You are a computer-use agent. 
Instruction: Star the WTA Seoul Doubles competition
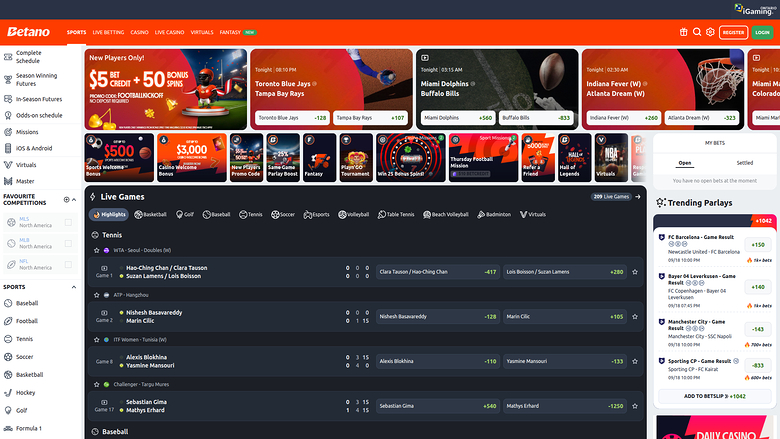pyautogui.click(x=97, y=251)
